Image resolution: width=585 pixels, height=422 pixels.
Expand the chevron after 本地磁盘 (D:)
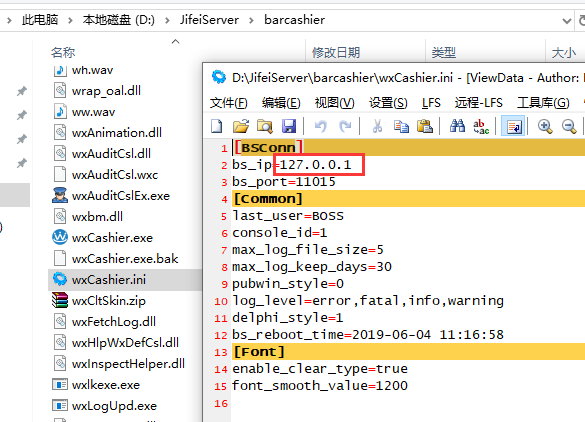(167, 20)
